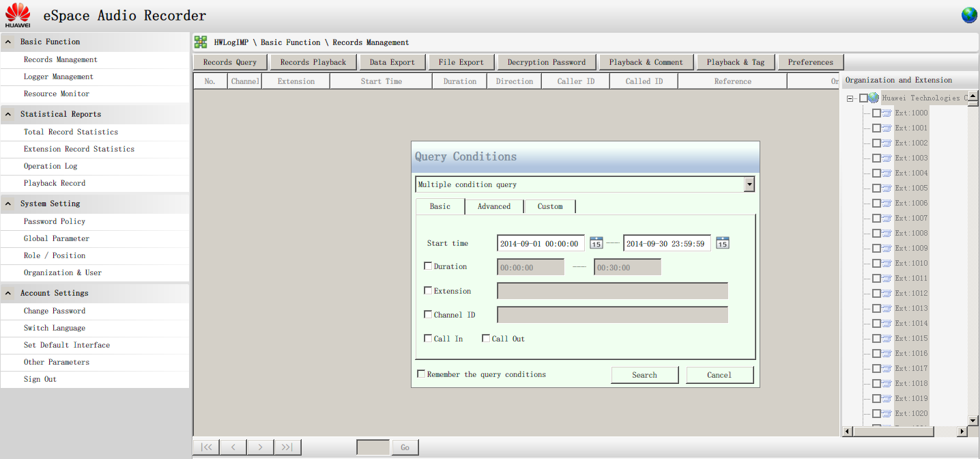
Task: Open the Playback & Tag toolbar tab
Action: [x=736, y=62]
